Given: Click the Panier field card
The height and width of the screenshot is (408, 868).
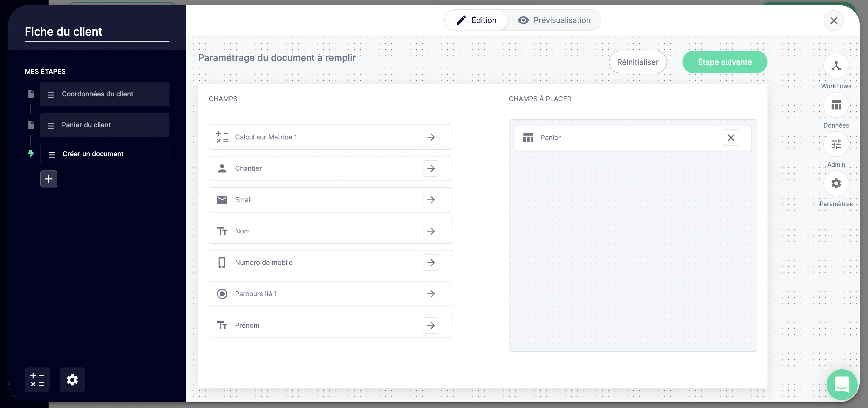Looking at the screenshot, I should pyautogui.click(x=632, y=137).
